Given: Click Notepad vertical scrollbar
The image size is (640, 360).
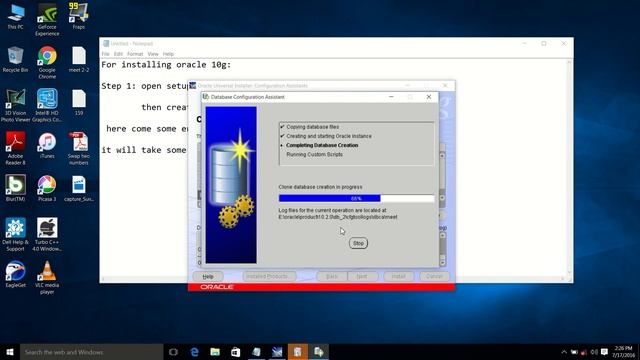Looking at the screenshot, I should [x=569, y=167].
